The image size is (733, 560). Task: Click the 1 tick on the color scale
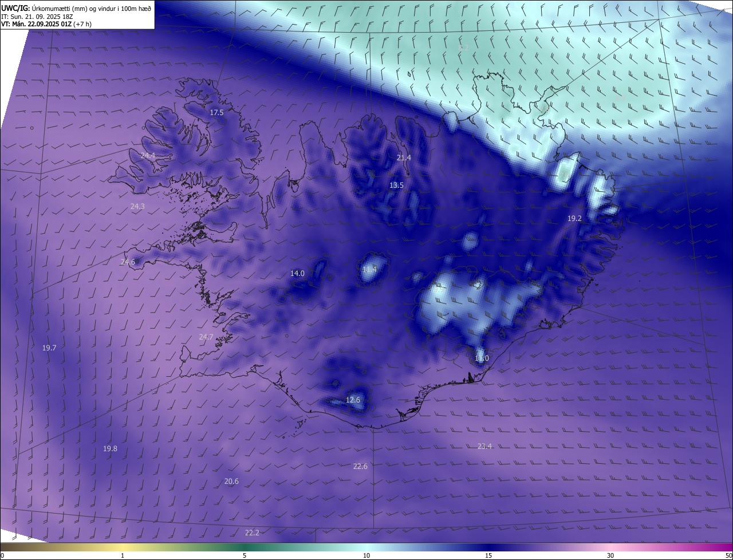point(123,555)
